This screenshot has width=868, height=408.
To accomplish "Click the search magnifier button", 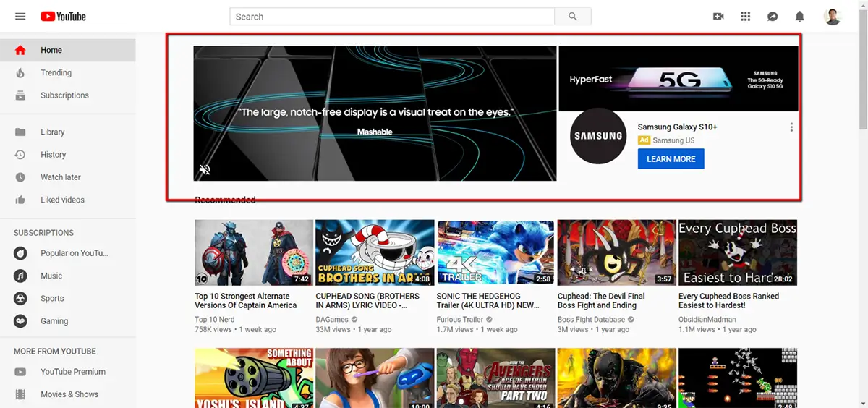I will coord(573,17).
